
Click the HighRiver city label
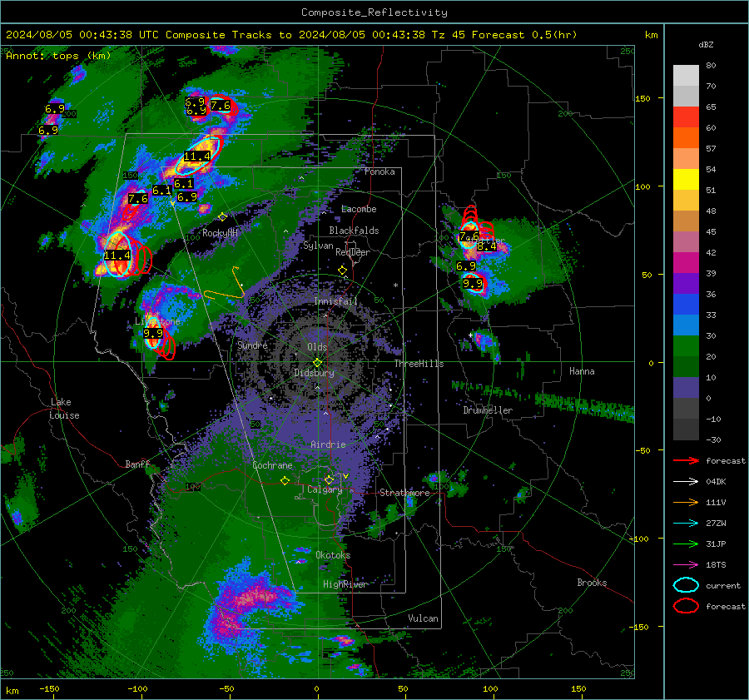345,584
